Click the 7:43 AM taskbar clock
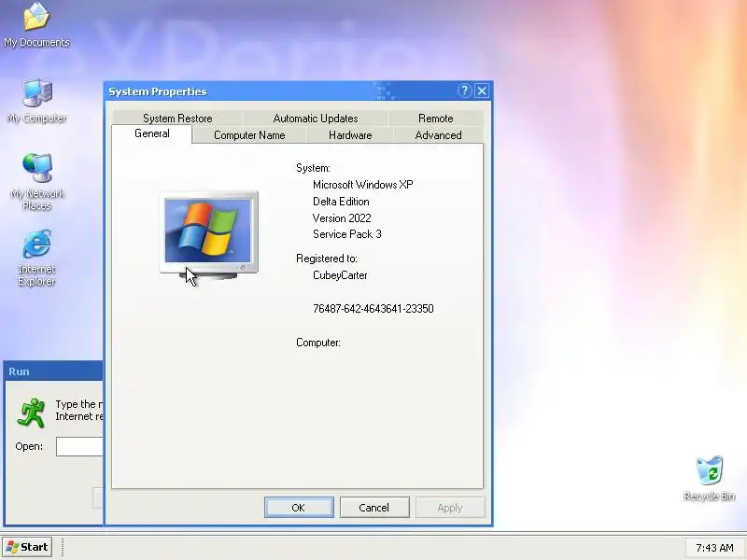 click(x=714, y=548)
